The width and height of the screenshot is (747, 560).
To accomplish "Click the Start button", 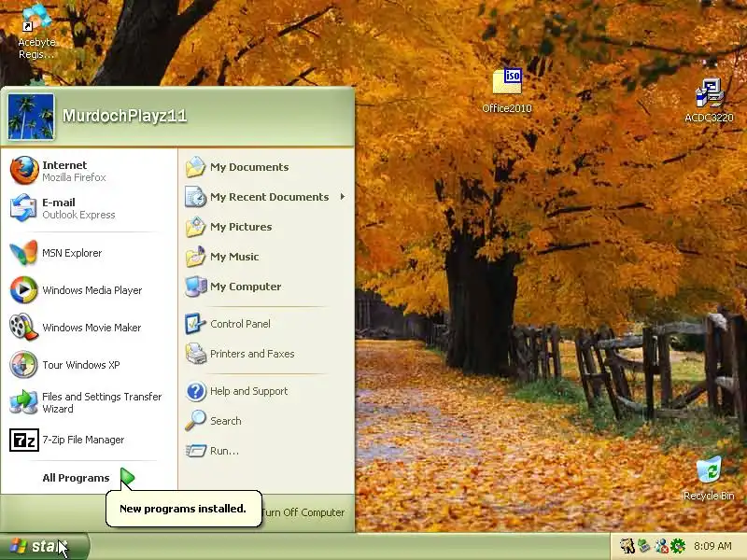I will tap(45, 546).
